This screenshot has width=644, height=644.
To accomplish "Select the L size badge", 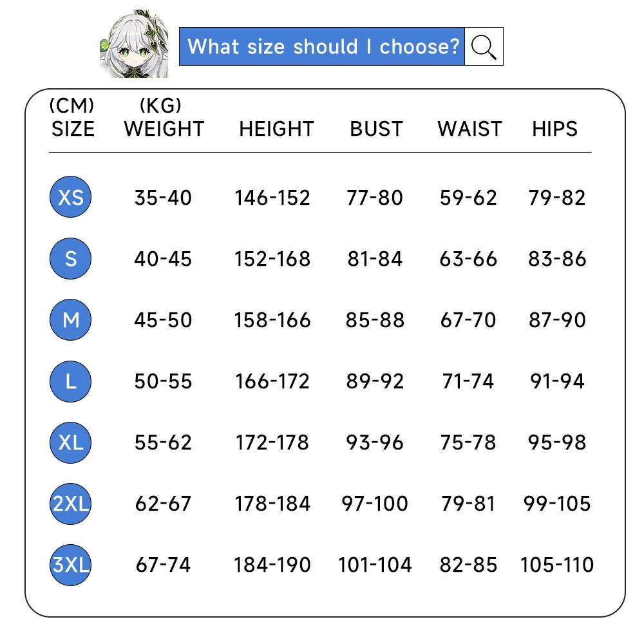I will pos(71,381).
